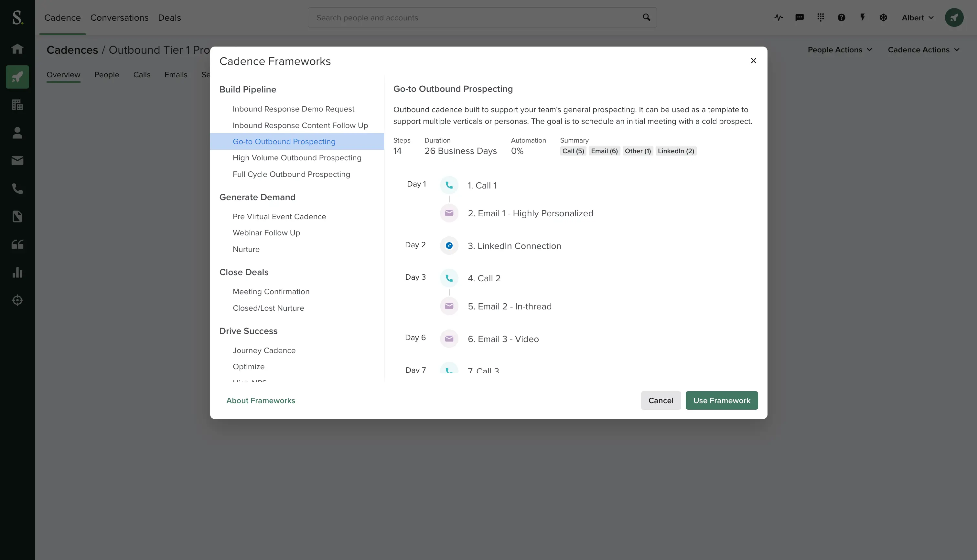
Task: Click the envelope icon for Email 3 - Video
Action: 449,339
